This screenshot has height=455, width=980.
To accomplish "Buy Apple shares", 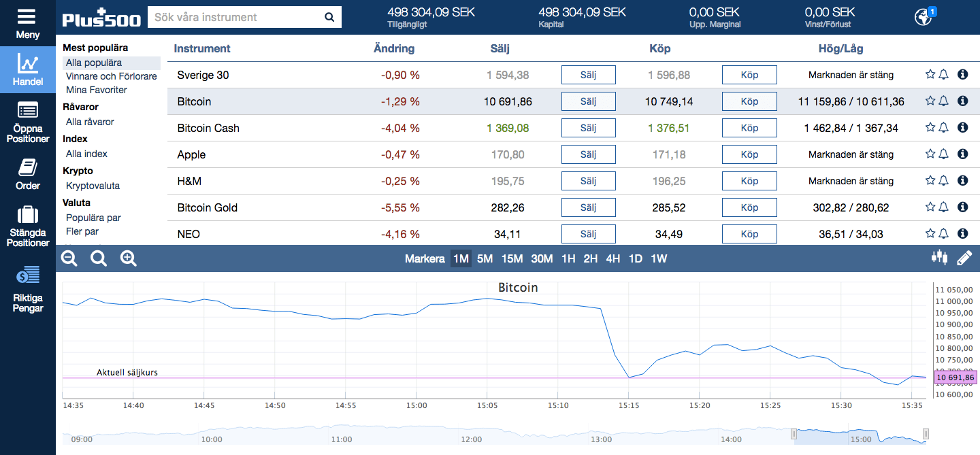I will click(x=749, y=154).
